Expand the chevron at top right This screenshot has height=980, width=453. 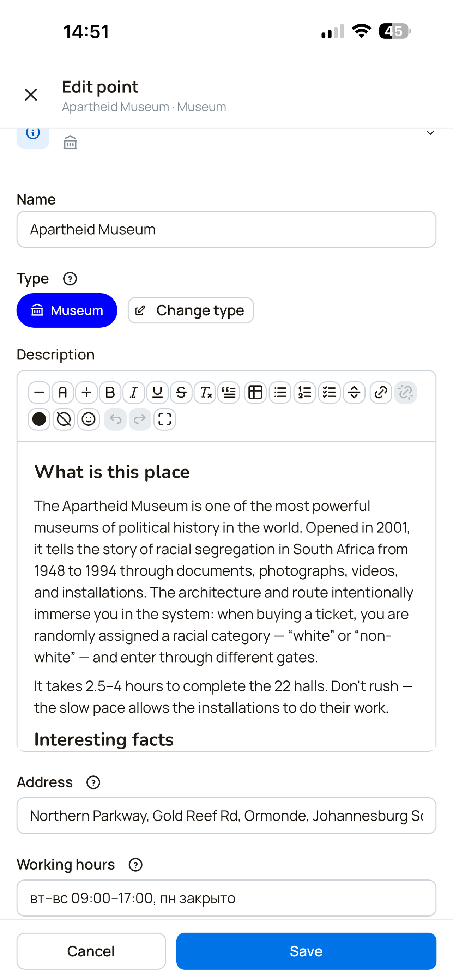point(430,133)
